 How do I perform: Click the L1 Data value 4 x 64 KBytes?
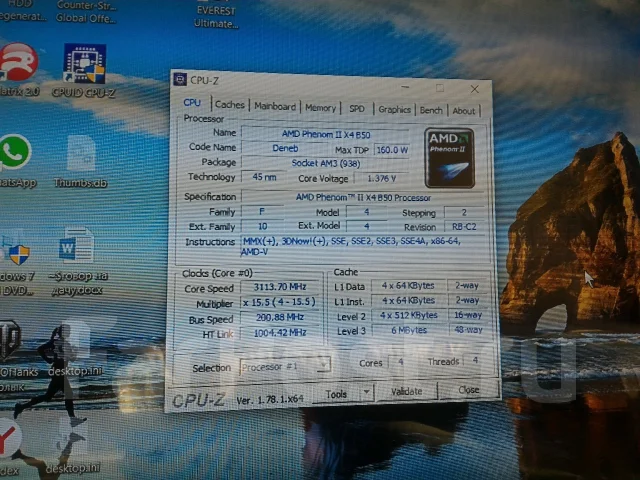tap(408, 285)
